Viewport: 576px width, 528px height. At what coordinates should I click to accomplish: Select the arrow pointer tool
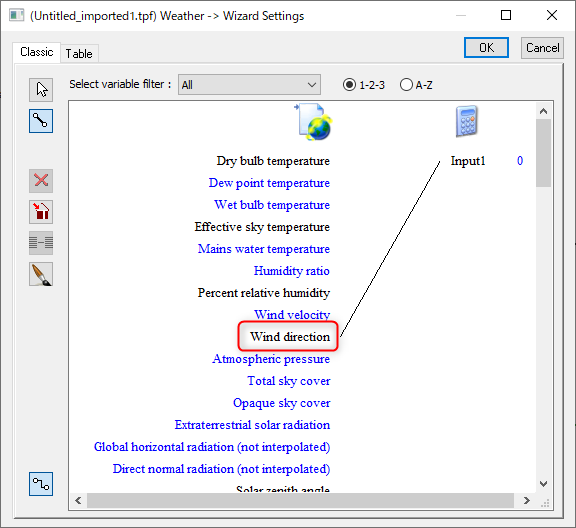coord(41,90)
